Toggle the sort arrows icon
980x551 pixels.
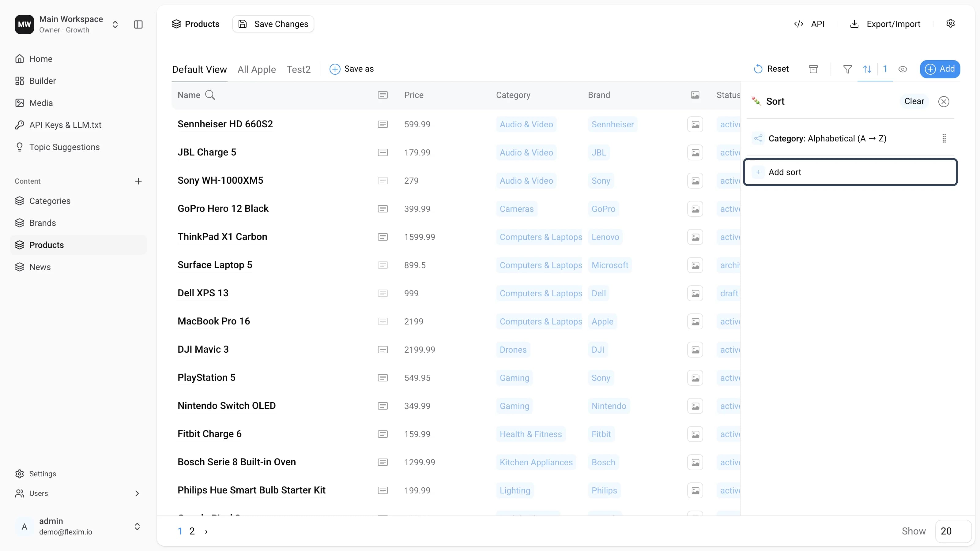pyautogui.click(x=867, y=69)
